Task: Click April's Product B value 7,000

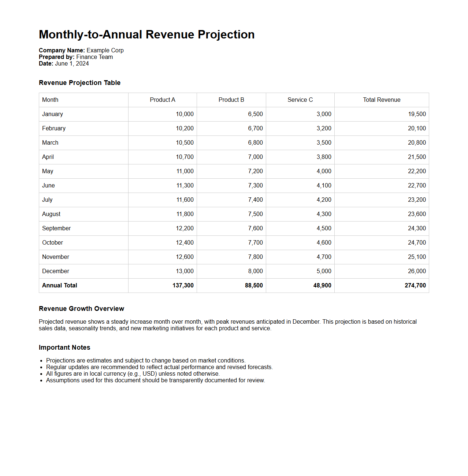Action: pyautogui.click(x=255, y=157)
